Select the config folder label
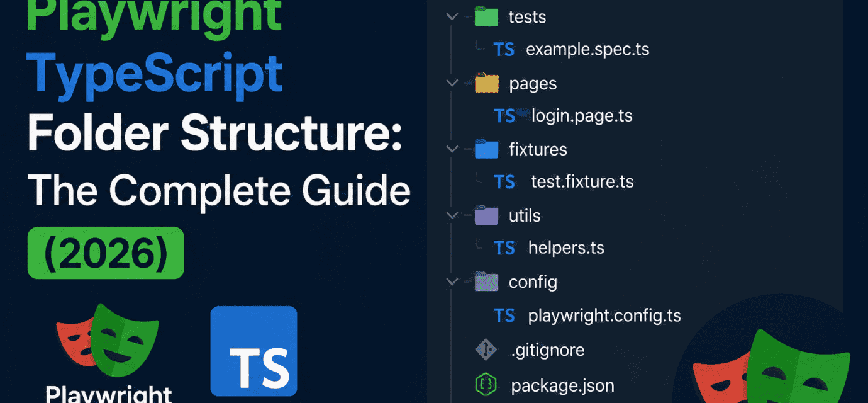This screenshot has width=868, height=403. point(533,281)
